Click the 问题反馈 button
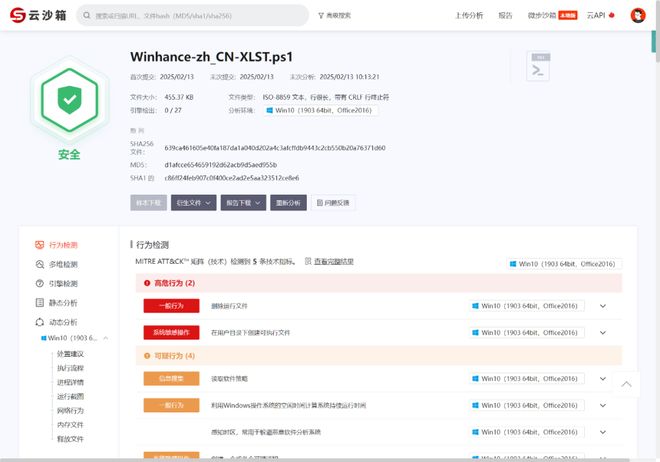The image size is (660, 462). click(x=333, y=203)
